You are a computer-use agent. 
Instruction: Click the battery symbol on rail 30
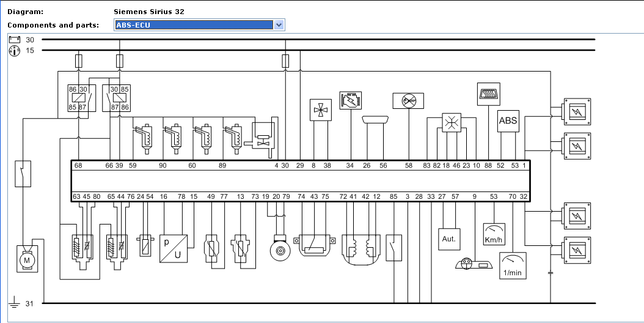[15, 40]
